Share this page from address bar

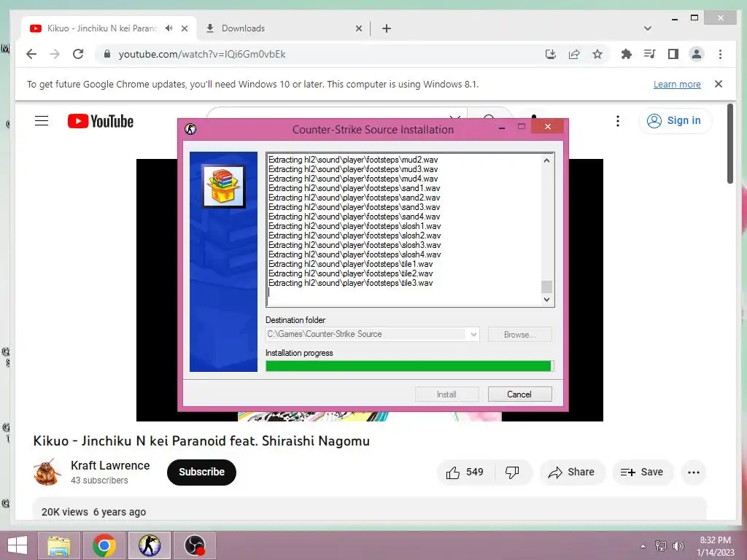(x=574, y=54)
